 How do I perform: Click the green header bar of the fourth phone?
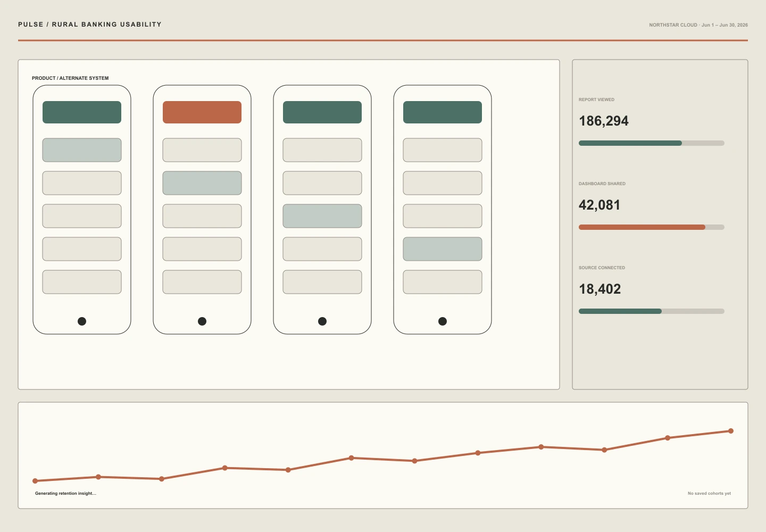coord(443,112)
